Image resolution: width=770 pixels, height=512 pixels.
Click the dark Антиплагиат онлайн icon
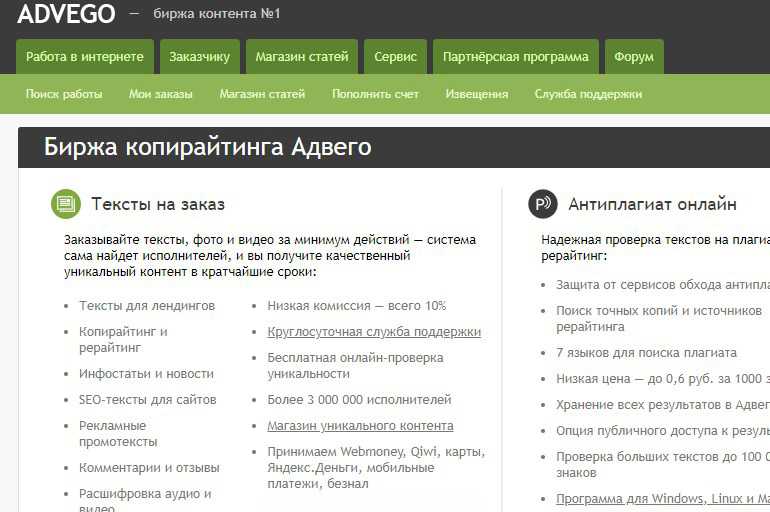pyautogui.click(x=543, y=204)
